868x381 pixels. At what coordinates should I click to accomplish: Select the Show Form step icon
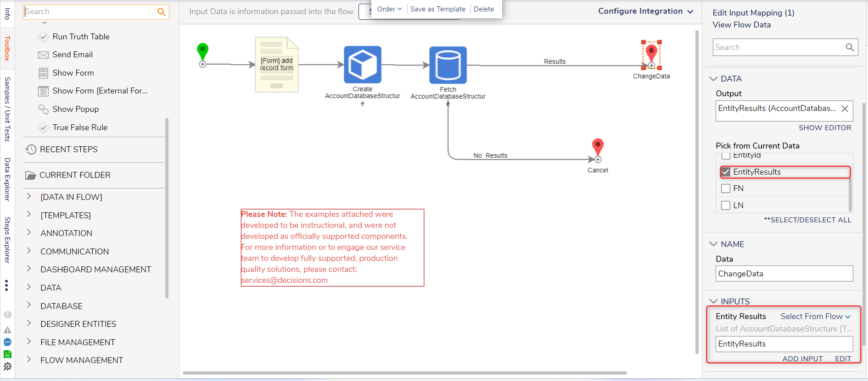pyautogui.click(x=43, y=73)
